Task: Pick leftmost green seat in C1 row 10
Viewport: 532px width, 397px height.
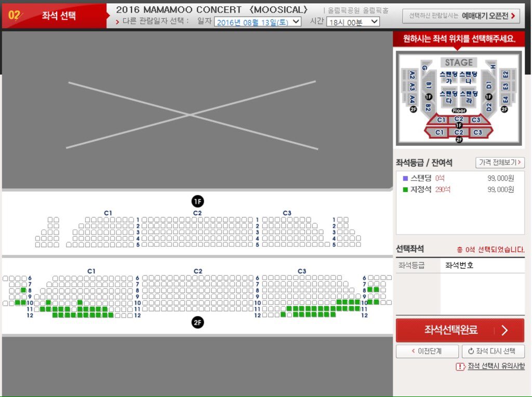Action: tap(48, 303)
